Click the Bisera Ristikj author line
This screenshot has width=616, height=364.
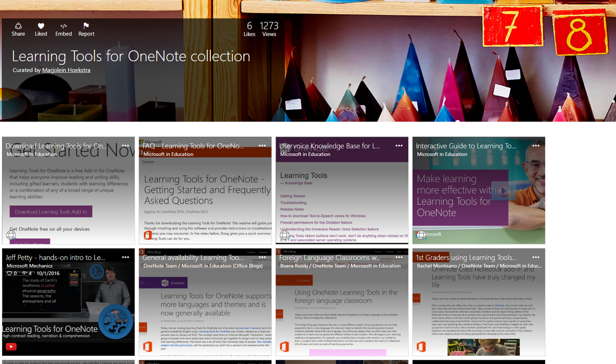(x=340, y=266)
